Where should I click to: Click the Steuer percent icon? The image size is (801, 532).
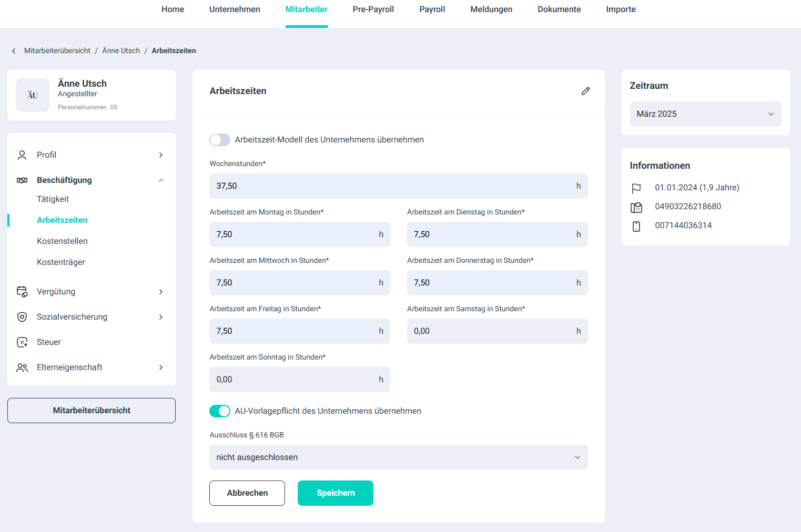[22, 342]
